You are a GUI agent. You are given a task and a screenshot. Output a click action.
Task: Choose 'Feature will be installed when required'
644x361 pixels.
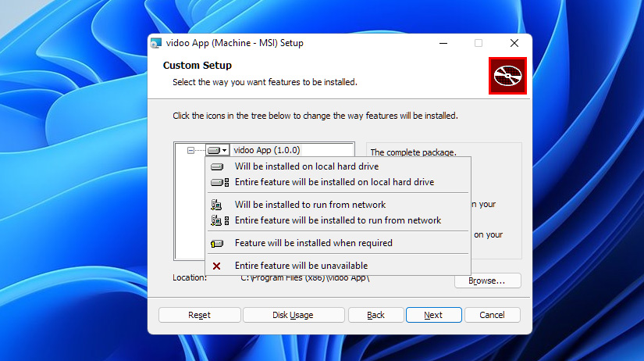coord(338,243)
